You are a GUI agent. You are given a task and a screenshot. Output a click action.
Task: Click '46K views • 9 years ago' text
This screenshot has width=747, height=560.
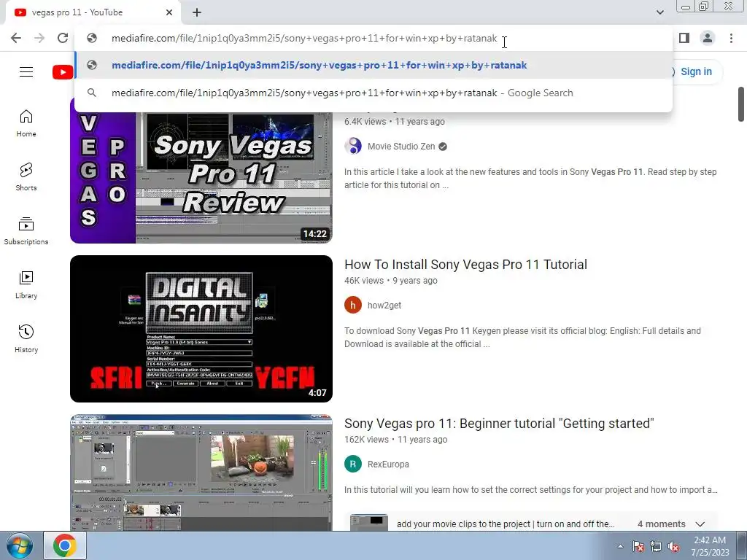click(391, 281)
